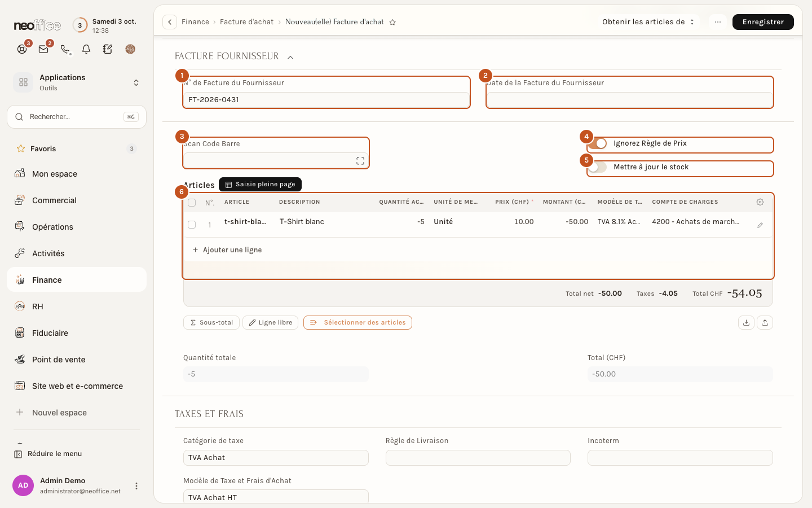Add page to favorites star

point(392,22)
